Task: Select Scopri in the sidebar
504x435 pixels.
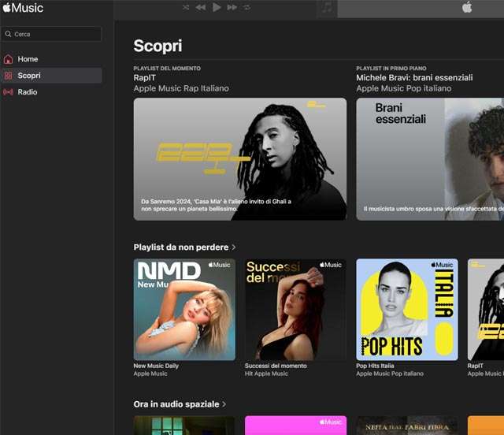Action: pos(51,76)
